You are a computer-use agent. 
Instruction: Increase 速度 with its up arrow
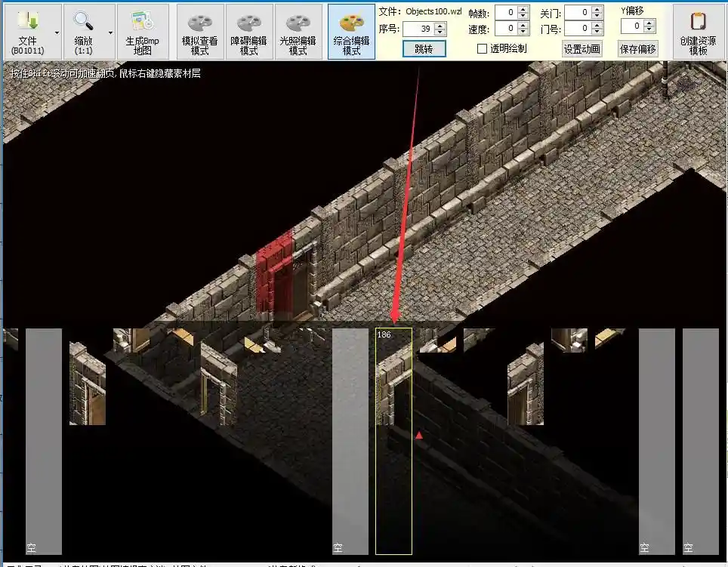pos(523,25)
